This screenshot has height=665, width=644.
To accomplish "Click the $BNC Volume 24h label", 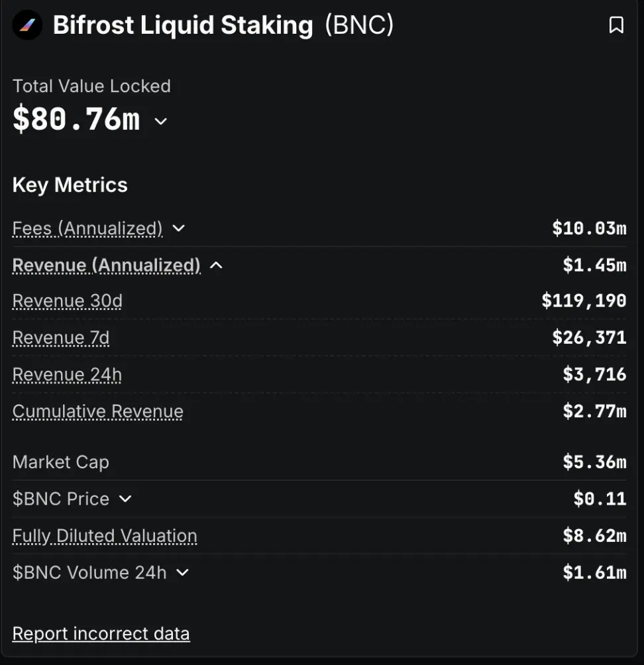I will (x=89, y=572).
